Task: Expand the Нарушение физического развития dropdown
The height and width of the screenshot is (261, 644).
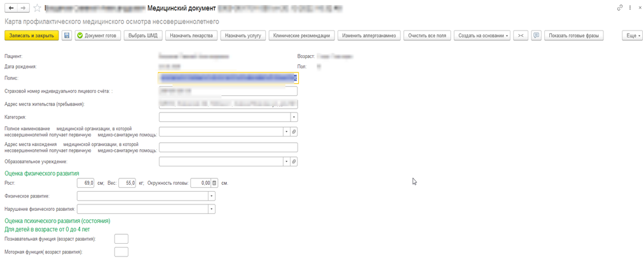Action: [x=211, y=208]
